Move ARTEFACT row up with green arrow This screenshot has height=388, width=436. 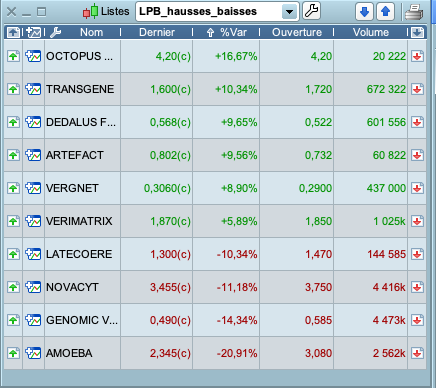(x=13, y=155)
